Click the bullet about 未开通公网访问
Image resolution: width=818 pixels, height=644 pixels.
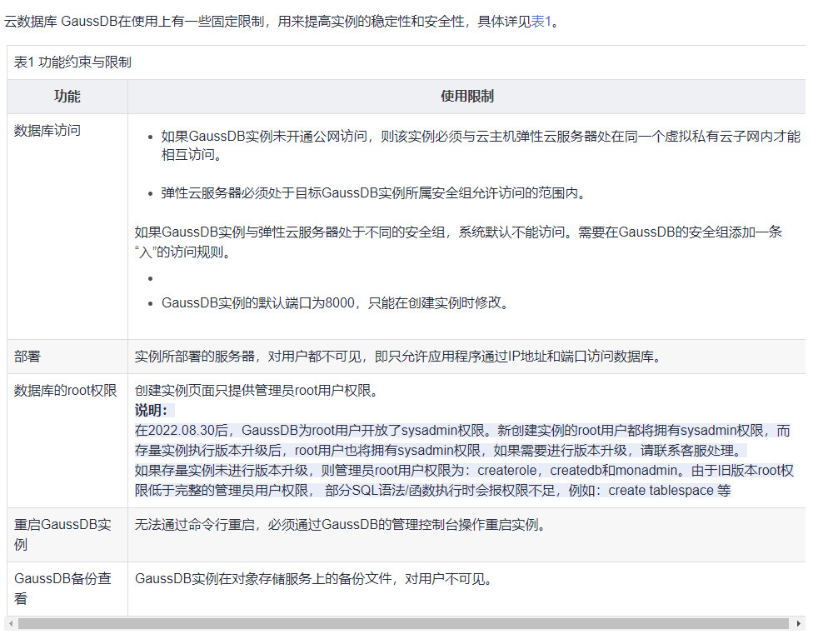tap(481, 145)
